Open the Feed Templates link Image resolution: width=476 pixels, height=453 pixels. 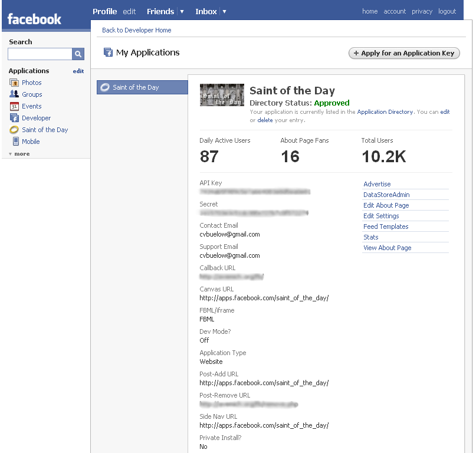pos(386,226)
